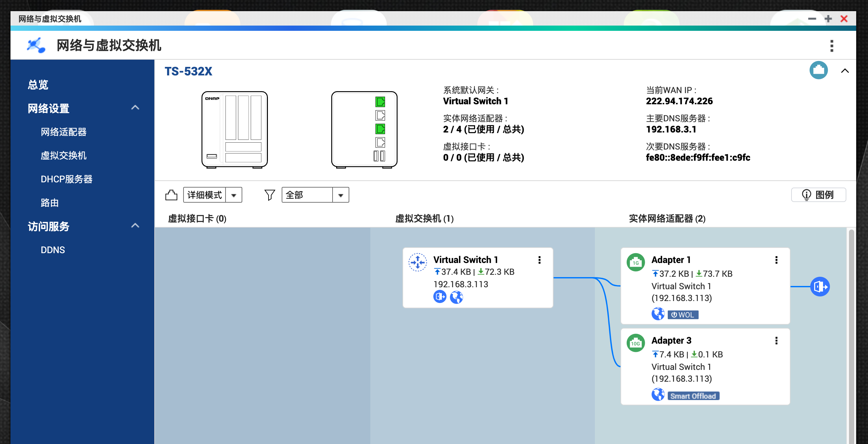The image size is (868, 444).
Task: Click the globe icon on the Virtual Switch 1 card
Action: (456, 297)
